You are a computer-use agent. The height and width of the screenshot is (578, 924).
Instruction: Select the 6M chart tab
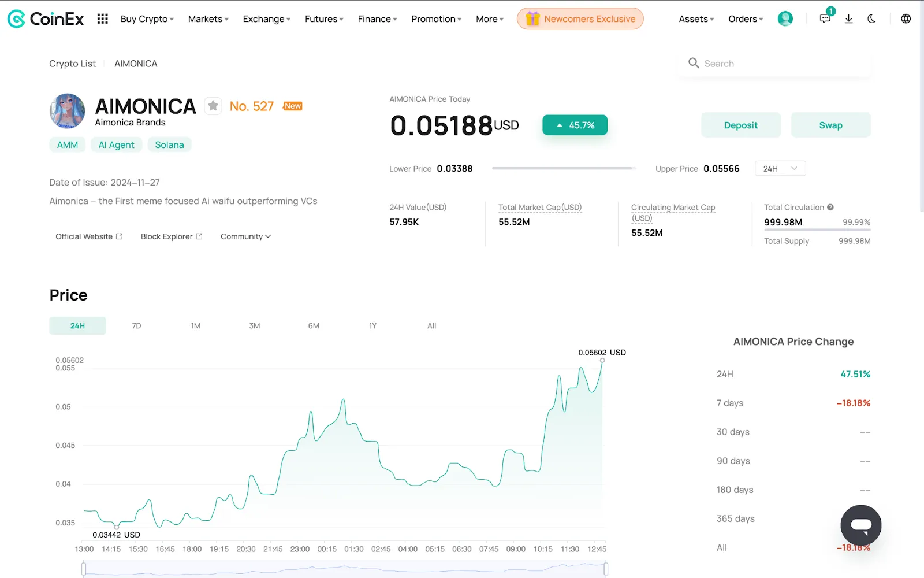(x=314, y=325)
